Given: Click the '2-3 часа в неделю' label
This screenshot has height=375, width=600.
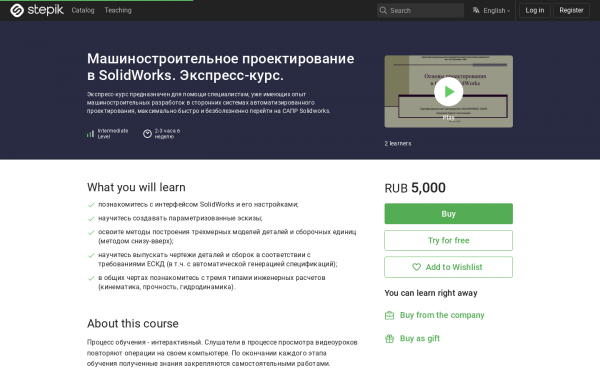Looking at the screenshot, I should point(167,134).
